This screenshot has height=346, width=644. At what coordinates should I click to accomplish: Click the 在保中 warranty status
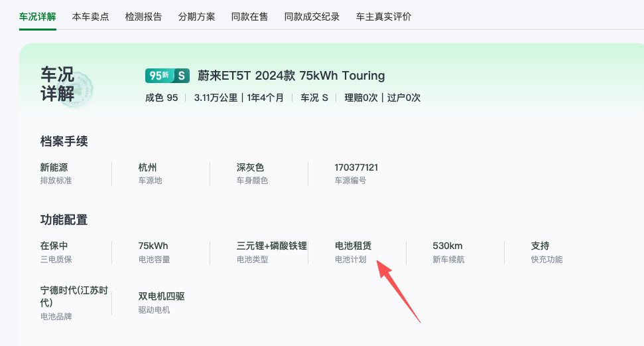pyautogui.click(x=54, y=246)
